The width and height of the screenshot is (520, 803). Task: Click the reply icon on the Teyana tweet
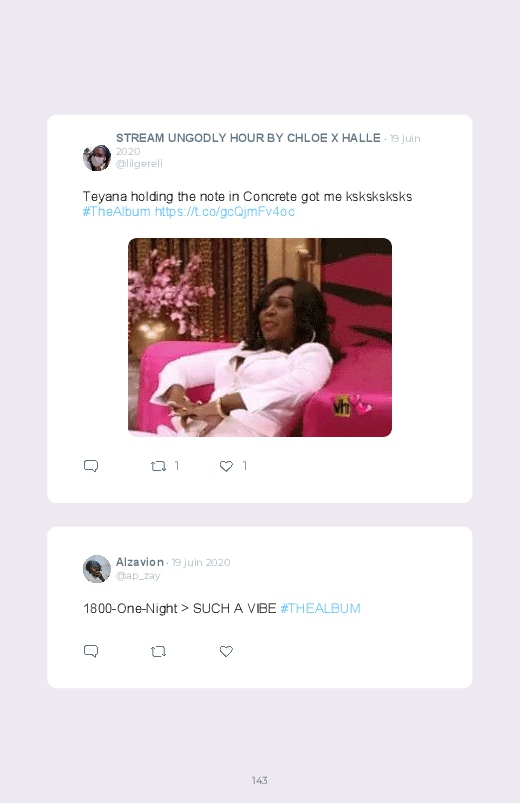[91, 466]
